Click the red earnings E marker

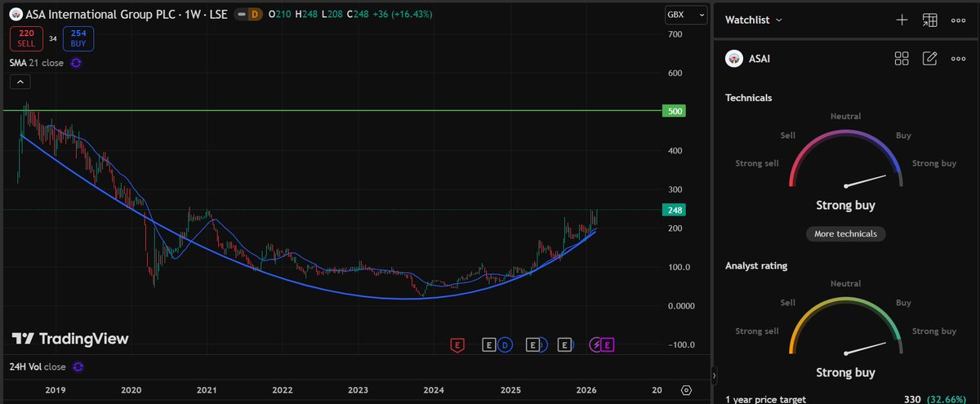pyautogui.click(x=457, y=345)
